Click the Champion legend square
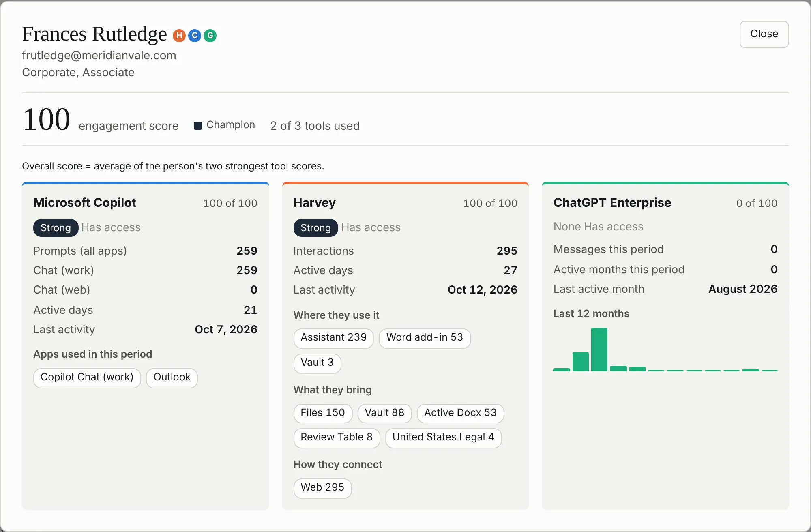Viewport: 811px width, 532px height. click(x=198, y=126)
